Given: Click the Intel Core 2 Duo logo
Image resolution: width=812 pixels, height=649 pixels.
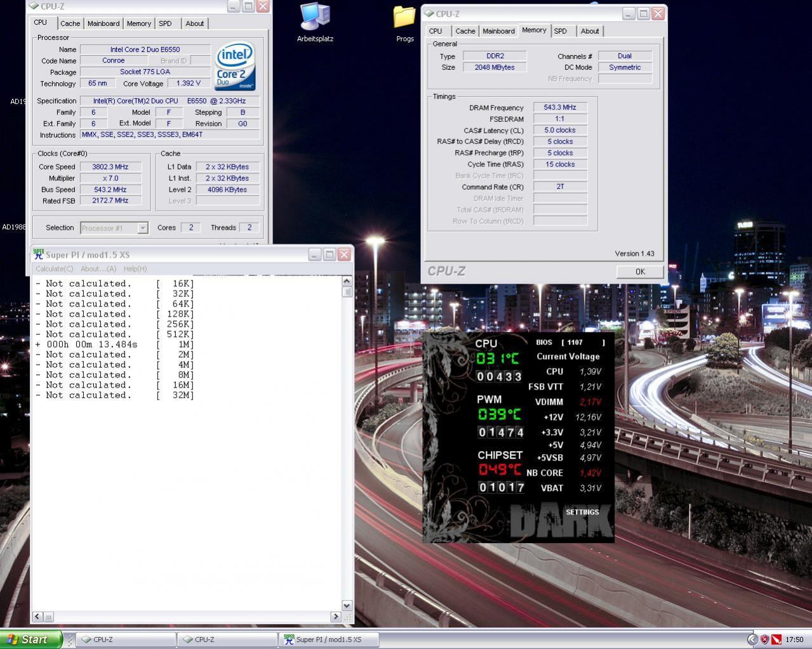Looking at the screenshot, I should (x=235, y=66).
